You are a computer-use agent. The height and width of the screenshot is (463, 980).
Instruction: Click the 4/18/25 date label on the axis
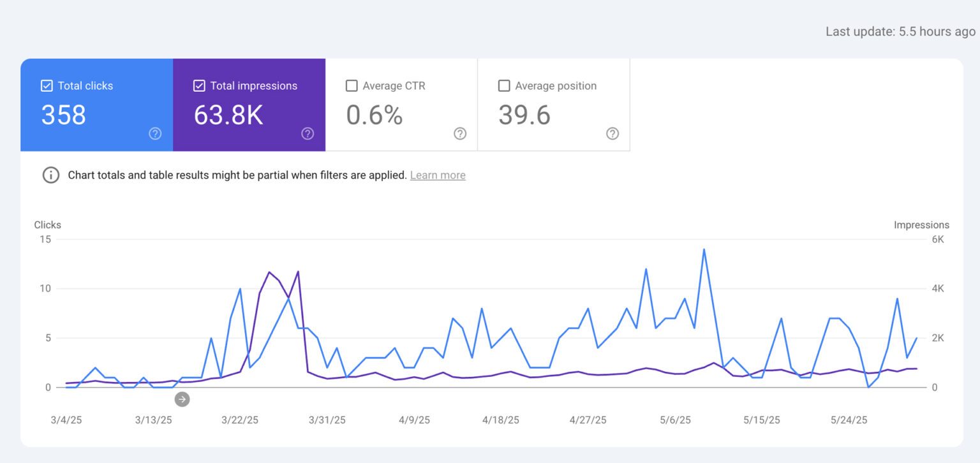point(500,420)
